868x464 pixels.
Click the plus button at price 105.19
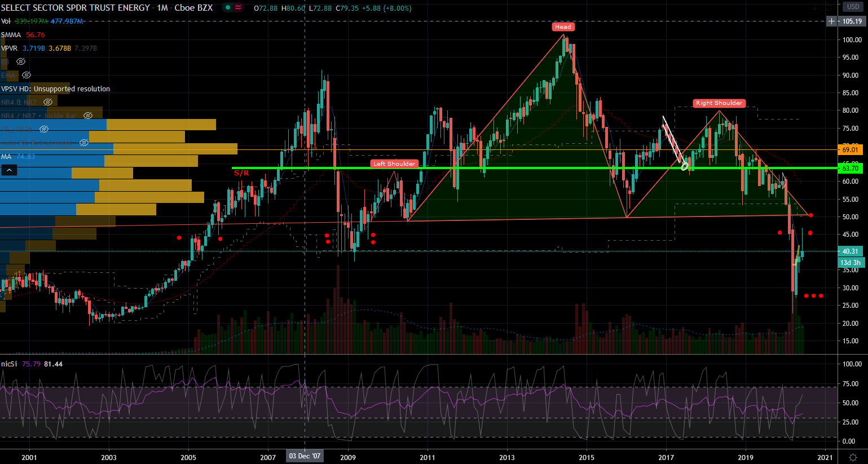831,21
